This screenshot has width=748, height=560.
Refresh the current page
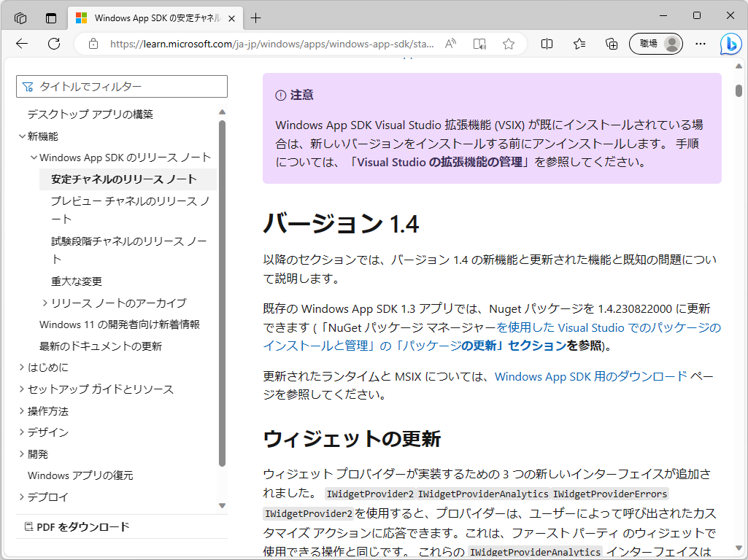53,44
